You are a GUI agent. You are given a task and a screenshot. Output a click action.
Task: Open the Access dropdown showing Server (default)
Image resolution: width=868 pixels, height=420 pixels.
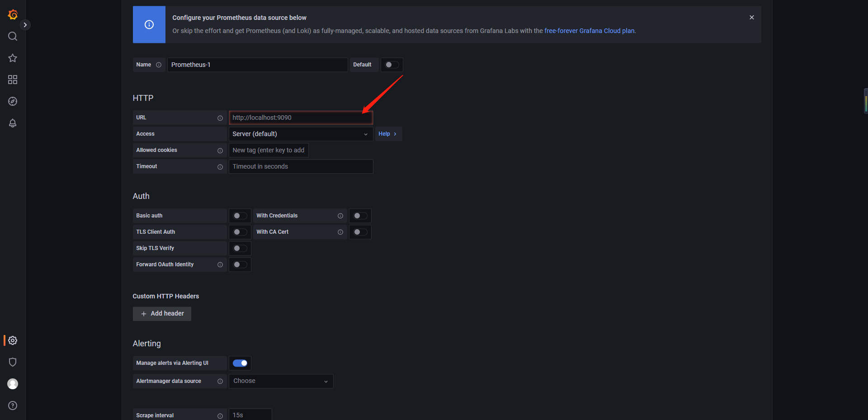click(x=301, y=134)
